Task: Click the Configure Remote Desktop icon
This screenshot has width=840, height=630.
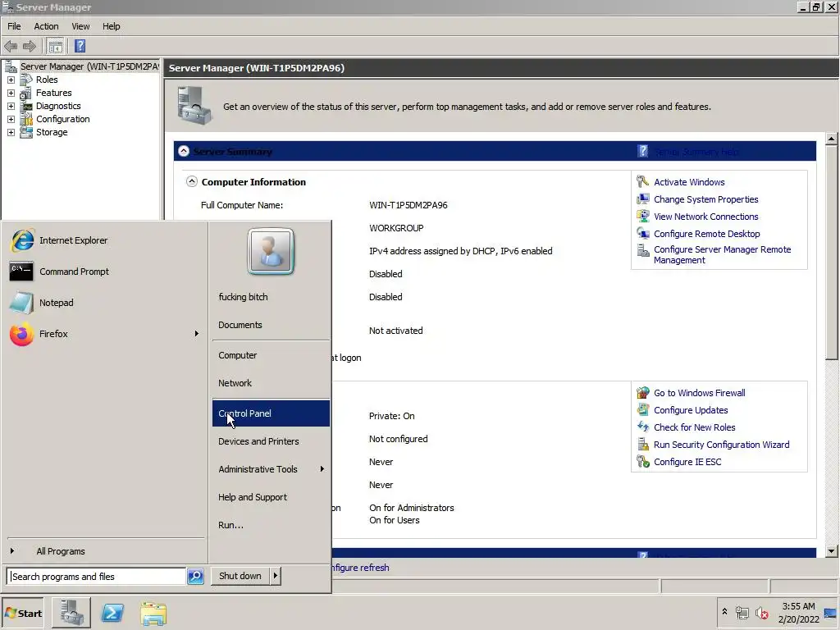Action: coord(642,233)
